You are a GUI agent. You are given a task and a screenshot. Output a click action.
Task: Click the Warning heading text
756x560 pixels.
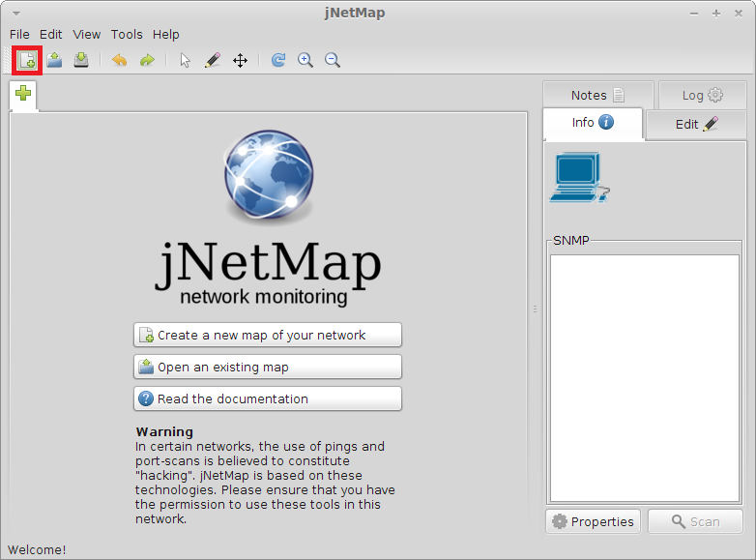click(x=164, y=431)
